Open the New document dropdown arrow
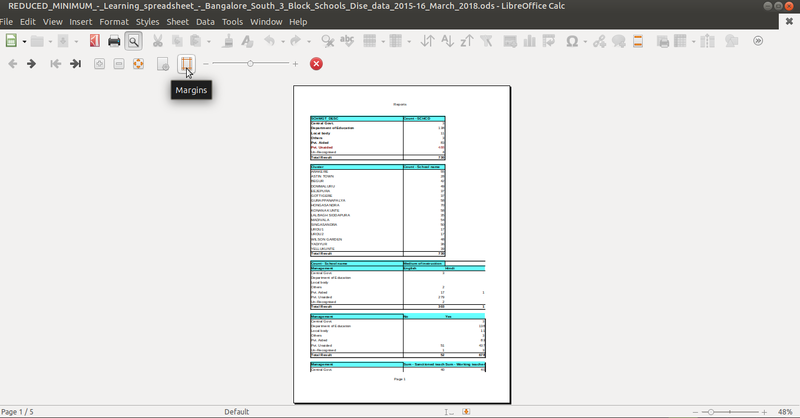Image resolution: width=800 pixels, height=418 pixels. pyautogui.click(x=24, y=41)
